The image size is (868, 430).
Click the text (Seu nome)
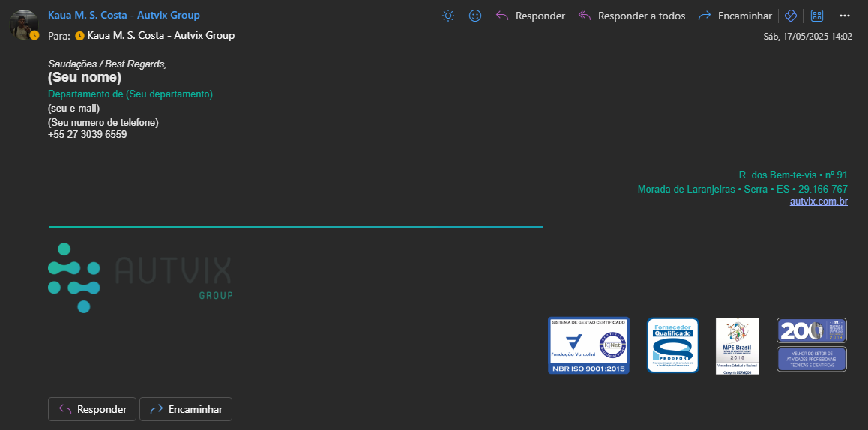coord(85,77)
